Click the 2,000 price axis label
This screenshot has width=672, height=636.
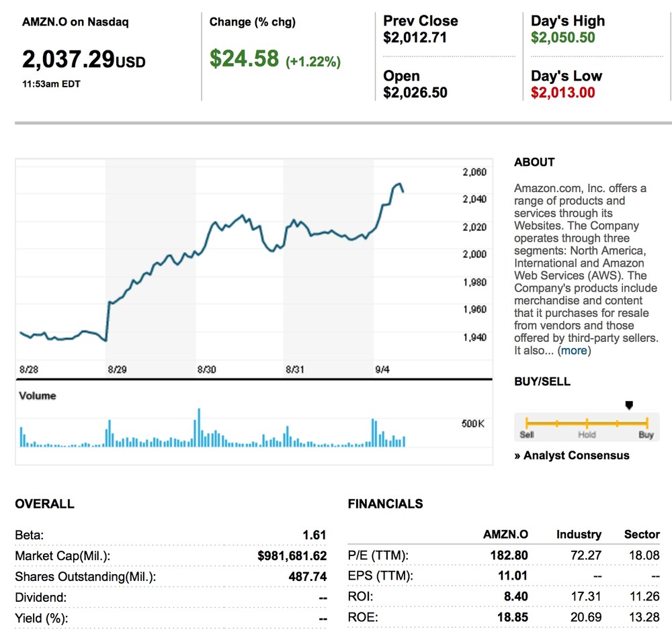point(474,255)
